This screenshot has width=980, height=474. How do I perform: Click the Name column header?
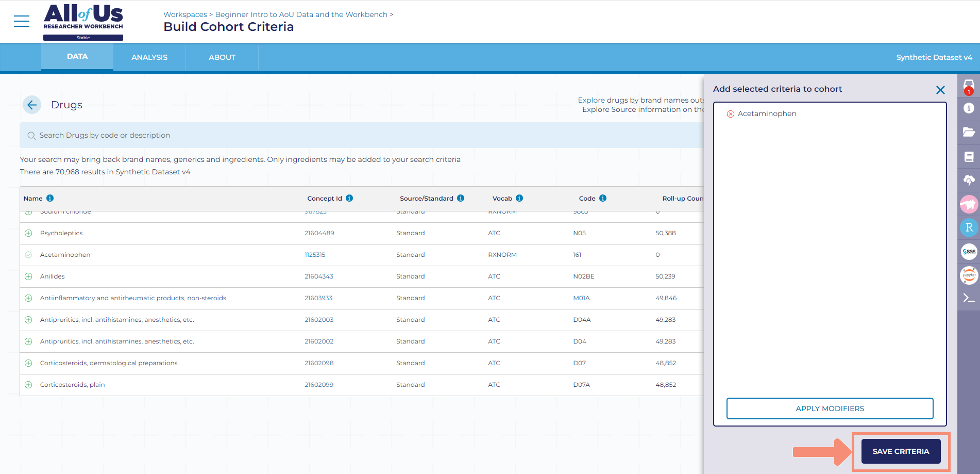[x=33, y=199]
